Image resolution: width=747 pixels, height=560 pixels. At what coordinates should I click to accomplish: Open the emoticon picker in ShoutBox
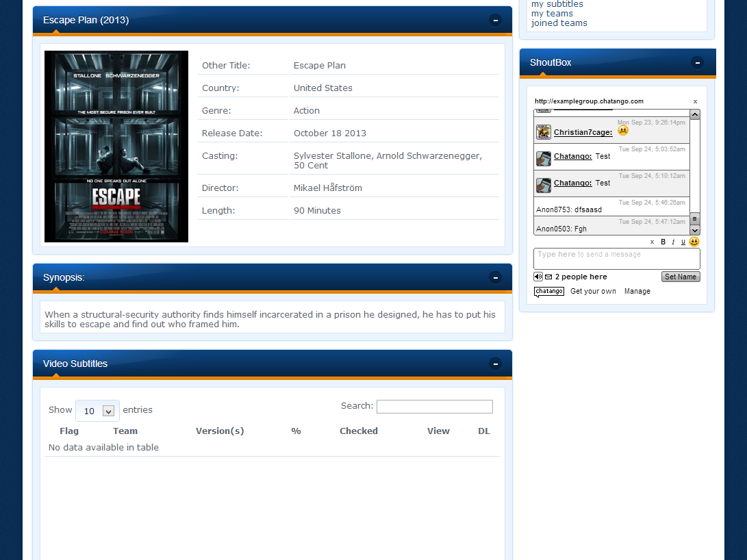tap(694, 242)
